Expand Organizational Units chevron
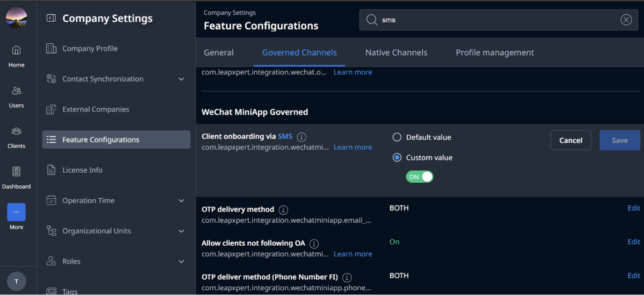644x295 pixels. pos(181,231)
